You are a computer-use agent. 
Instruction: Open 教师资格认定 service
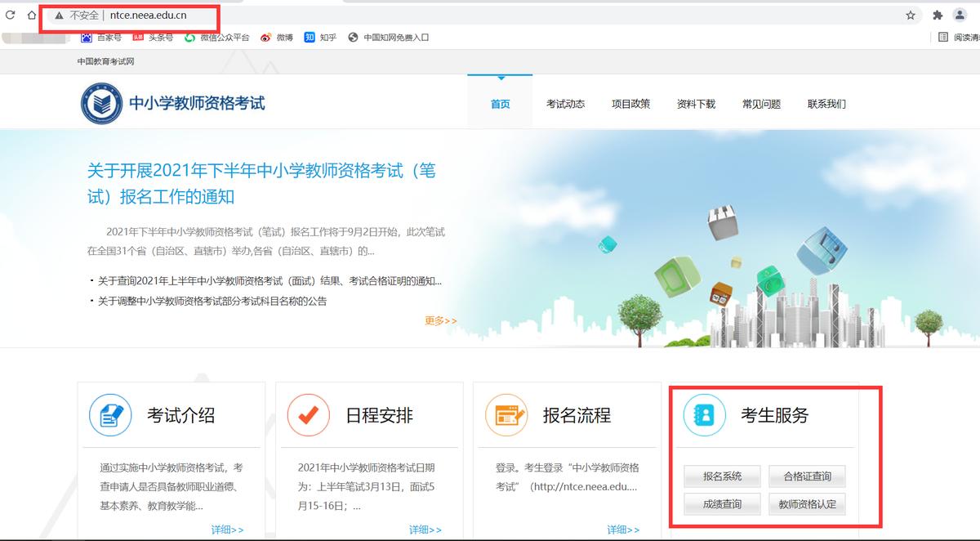[x=808, y=503]
